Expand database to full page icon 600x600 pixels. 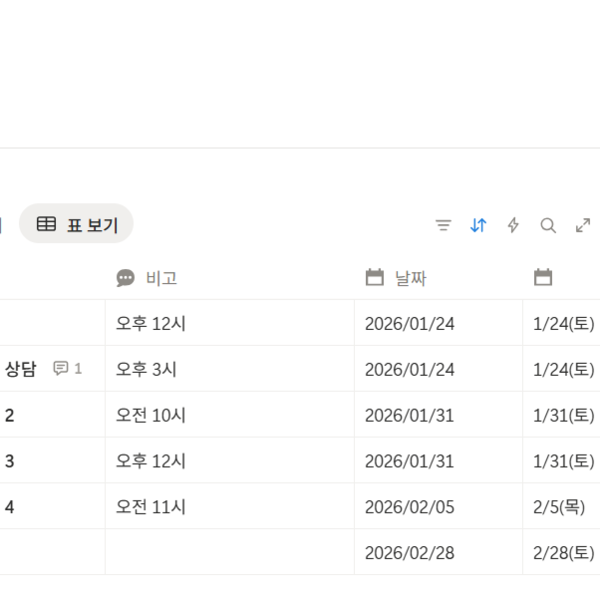coord(583,226)
